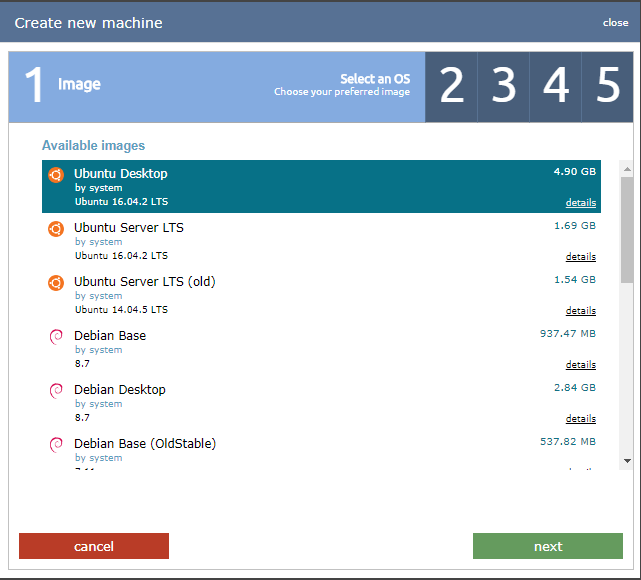Click the 1.54 GB size value

pyautogui.click(x=575, y=280)
